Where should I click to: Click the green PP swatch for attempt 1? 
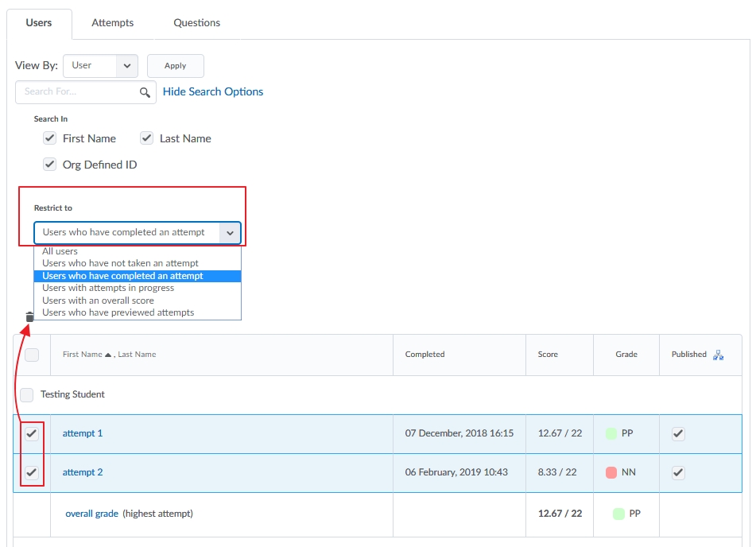(x=611, y=433)
